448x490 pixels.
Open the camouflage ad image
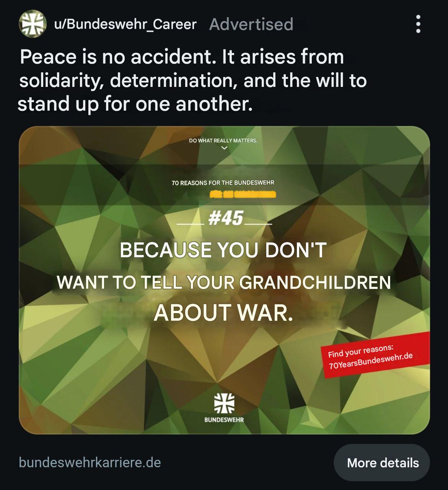tap(224, 280)
